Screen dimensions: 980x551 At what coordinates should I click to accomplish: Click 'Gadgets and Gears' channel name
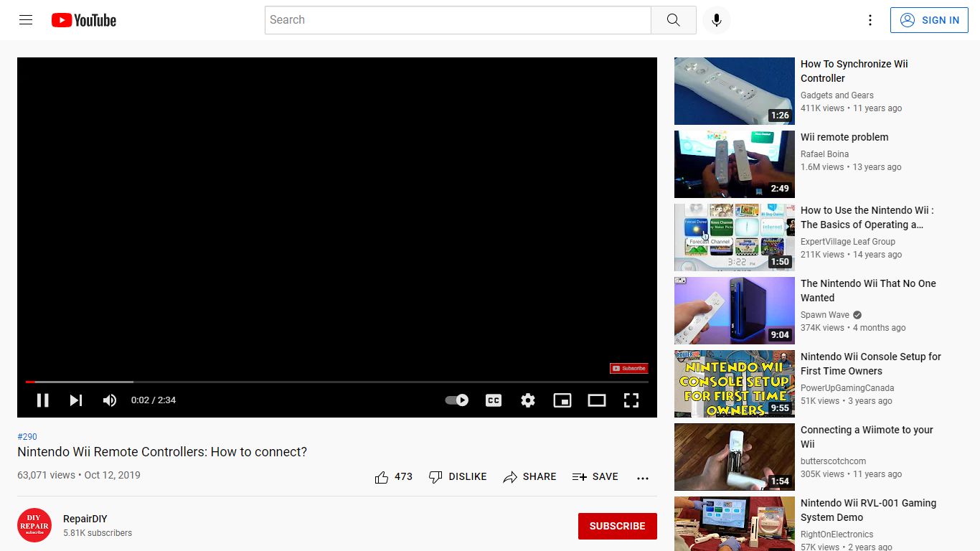(837, 95)
